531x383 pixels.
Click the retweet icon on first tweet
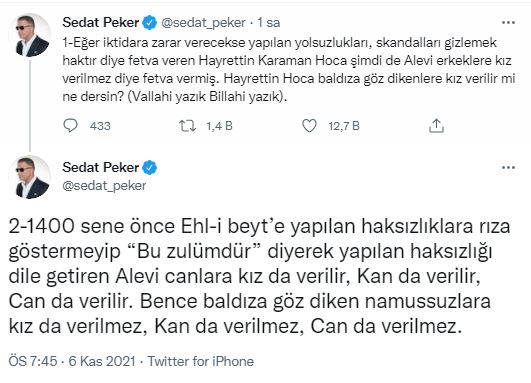pyautogui.click(x=187, y=126)
